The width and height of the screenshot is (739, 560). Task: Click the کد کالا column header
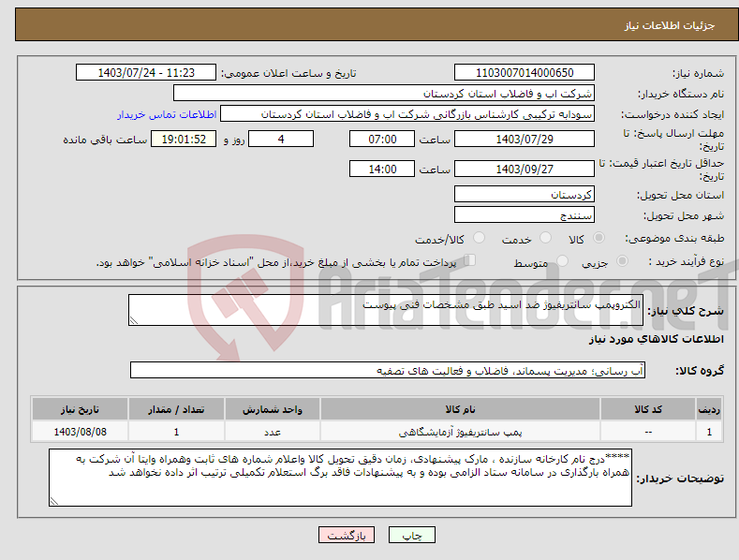pyautogui.click(x=648, y=409)
